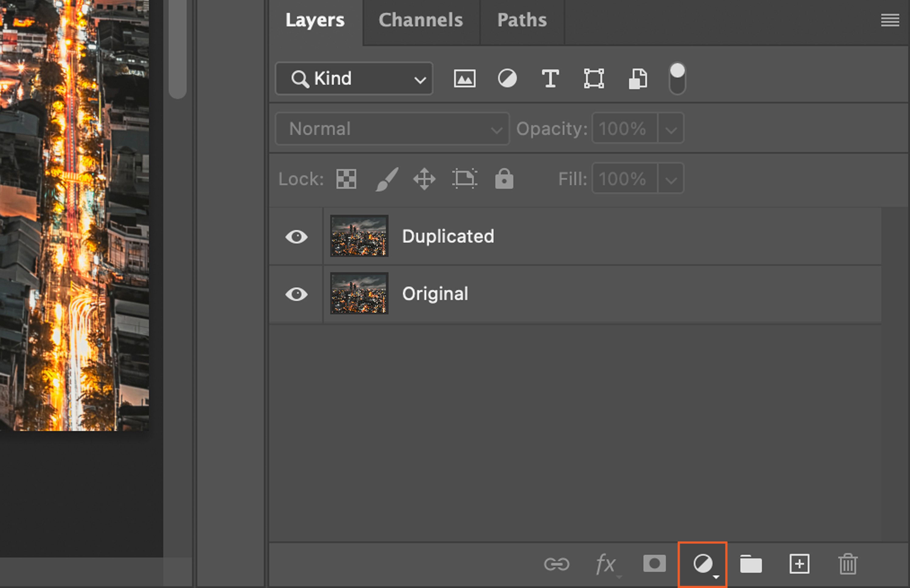
Task: Filter for smart objects icon
Action: [638, 79]
